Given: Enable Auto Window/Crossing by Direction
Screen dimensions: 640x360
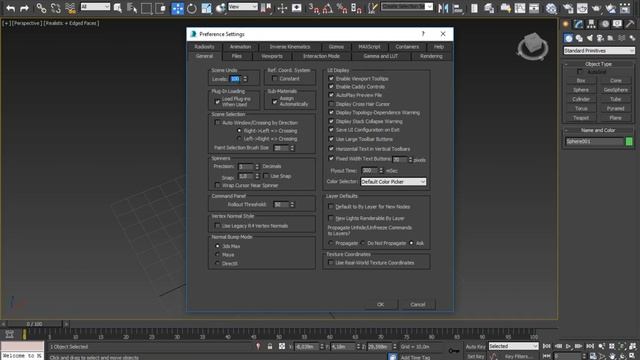Looking at the screenshot, I should tap(217, 122).
